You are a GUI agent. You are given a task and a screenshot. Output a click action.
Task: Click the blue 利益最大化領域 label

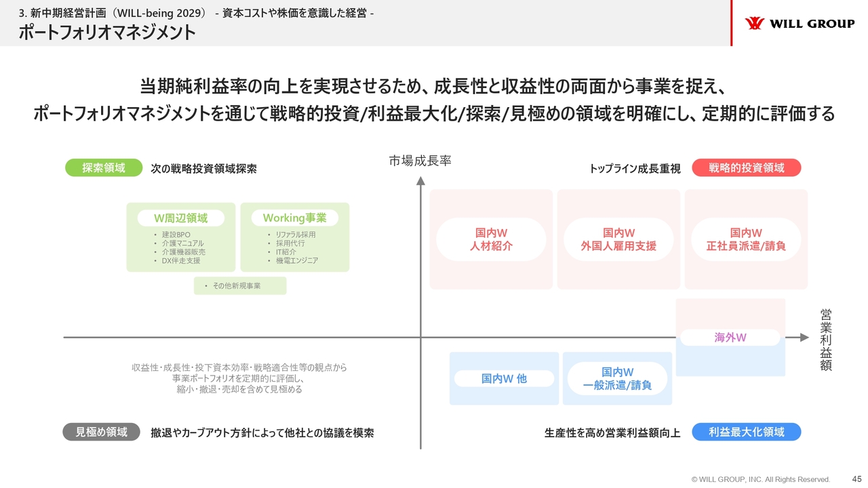click(747, 432)
